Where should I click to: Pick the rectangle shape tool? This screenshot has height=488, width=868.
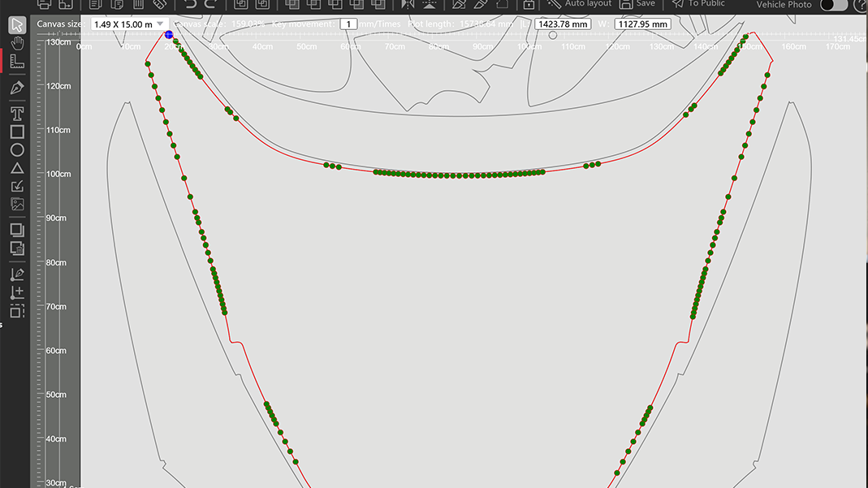[x=17, y=132]
